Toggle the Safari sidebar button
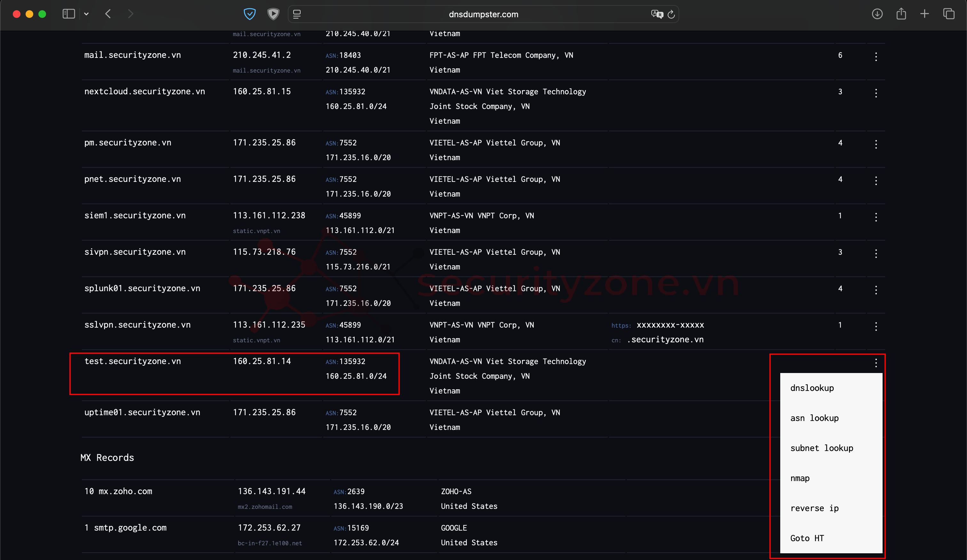The image size is (967, 560). point(69,14)
